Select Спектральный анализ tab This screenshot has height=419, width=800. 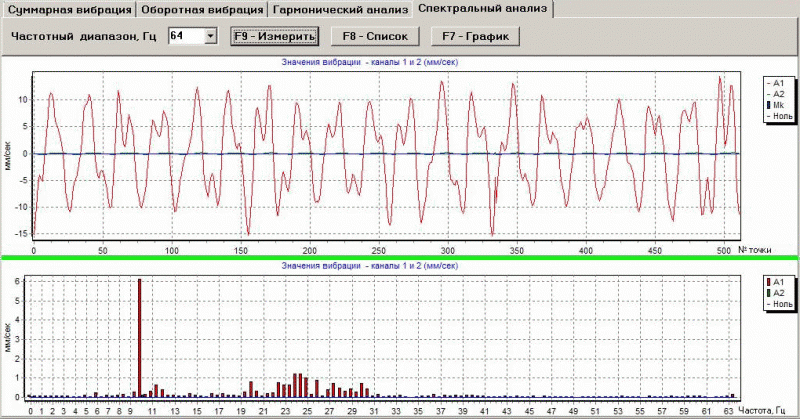pyautogui.click(x=483, y=8)
